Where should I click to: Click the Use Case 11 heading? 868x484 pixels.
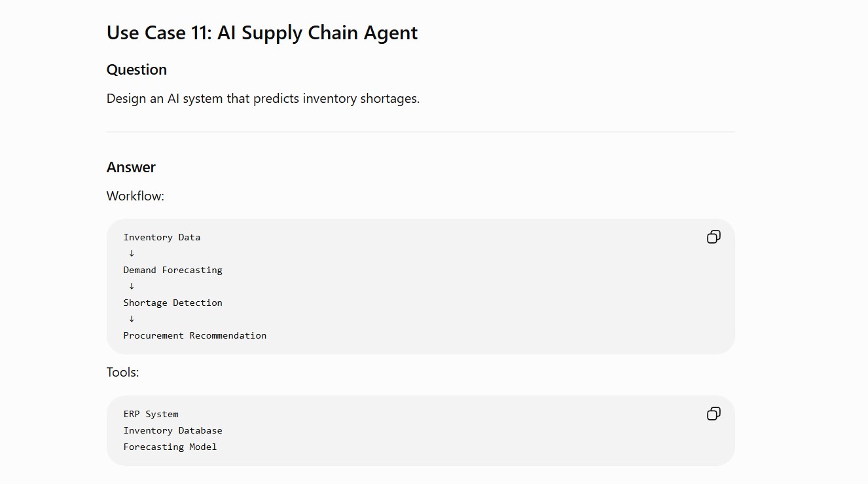pos(262,33)
